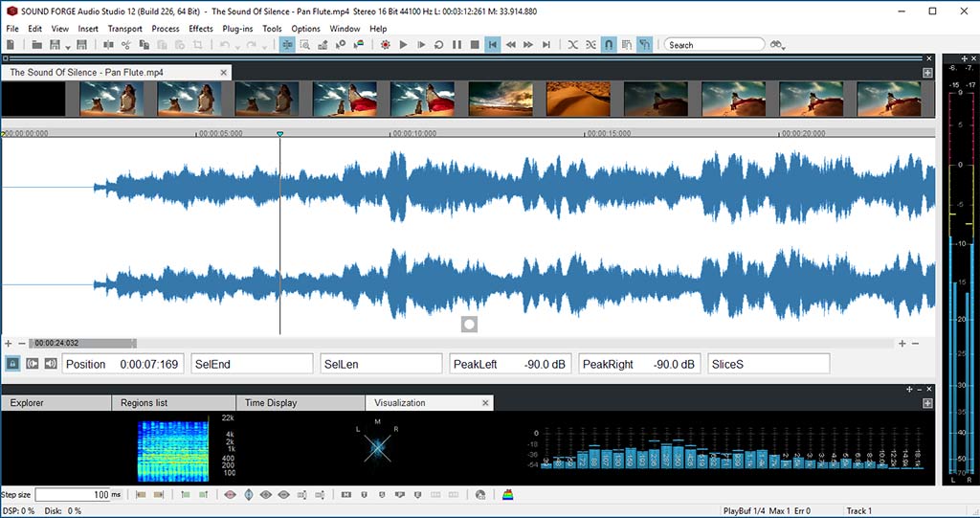This screenshot has height=518, width=980.
Task: Click the Play All button
Action: coord(421,45)
